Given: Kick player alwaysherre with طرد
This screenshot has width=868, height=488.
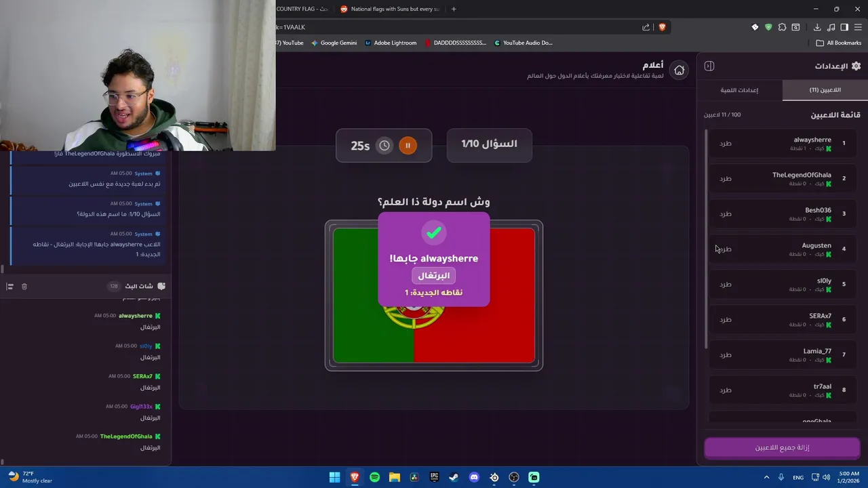Looking at the screenshot, I should point(725,144).
